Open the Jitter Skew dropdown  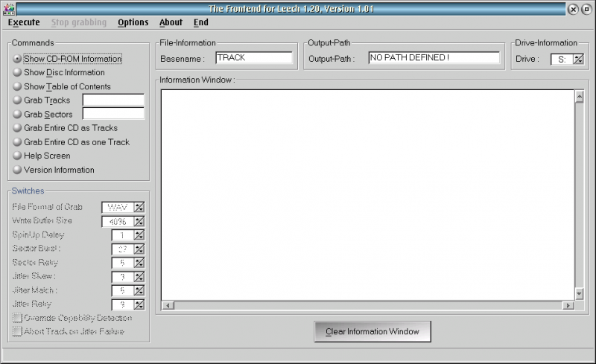(139, 277)
